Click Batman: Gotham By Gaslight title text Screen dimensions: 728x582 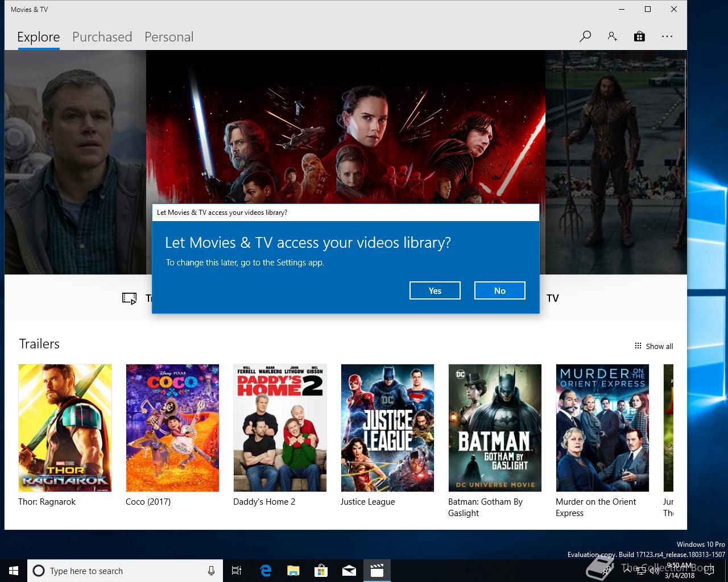pyautogui.click(x=485, y=508)
